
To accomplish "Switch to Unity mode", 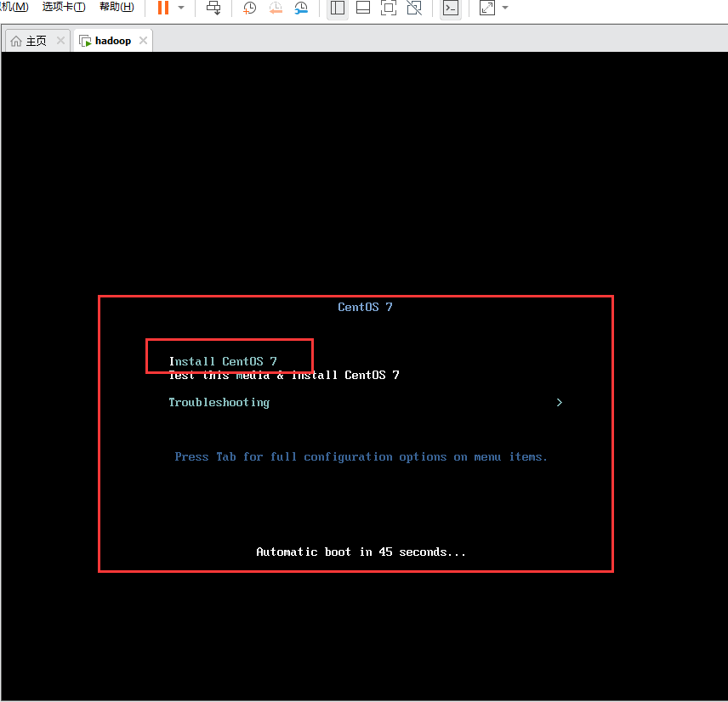I will pyautogui.click(x=414, y=8).
